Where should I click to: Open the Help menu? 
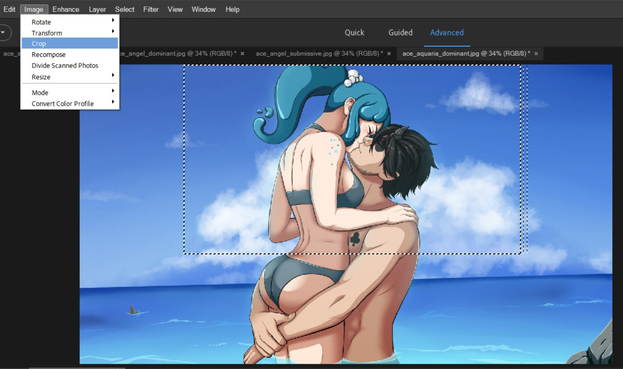click(x=232, y=9)
